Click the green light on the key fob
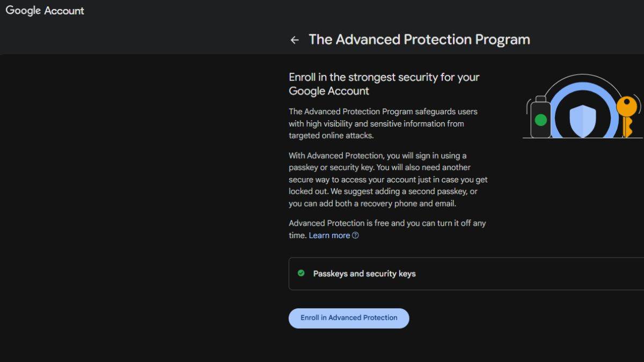This screenshot has width=644, height=362. tap(541, 120)
